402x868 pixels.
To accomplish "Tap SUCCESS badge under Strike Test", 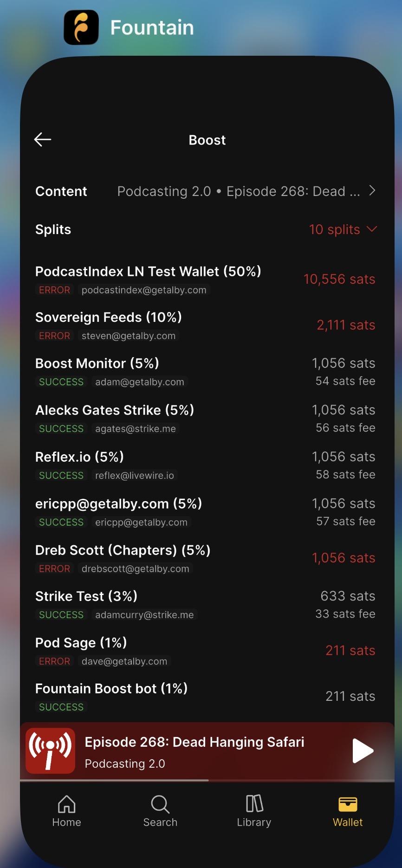I will (61, 614).
